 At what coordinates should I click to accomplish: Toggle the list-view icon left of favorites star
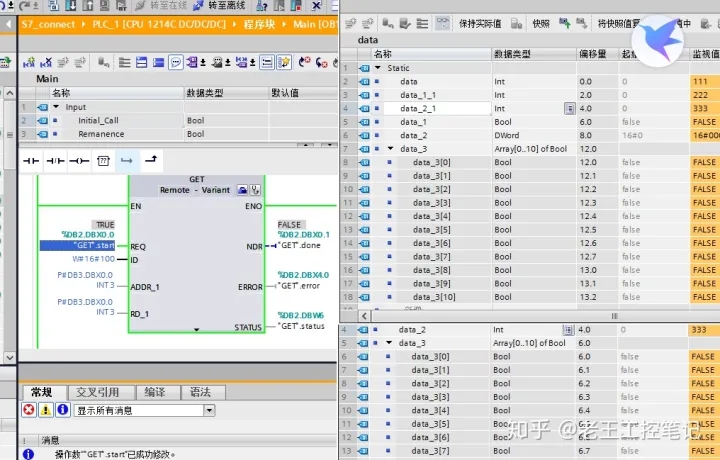click(267, 62)
